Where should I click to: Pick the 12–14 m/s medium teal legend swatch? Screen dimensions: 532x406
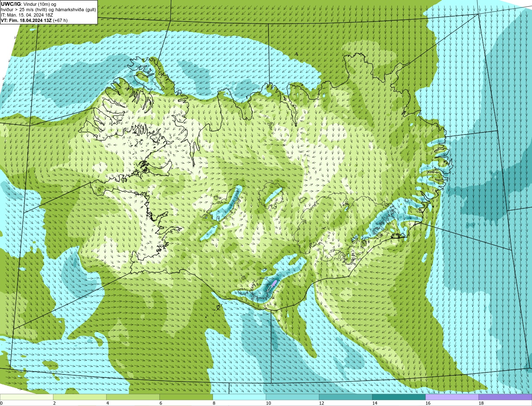click(346, 397)
